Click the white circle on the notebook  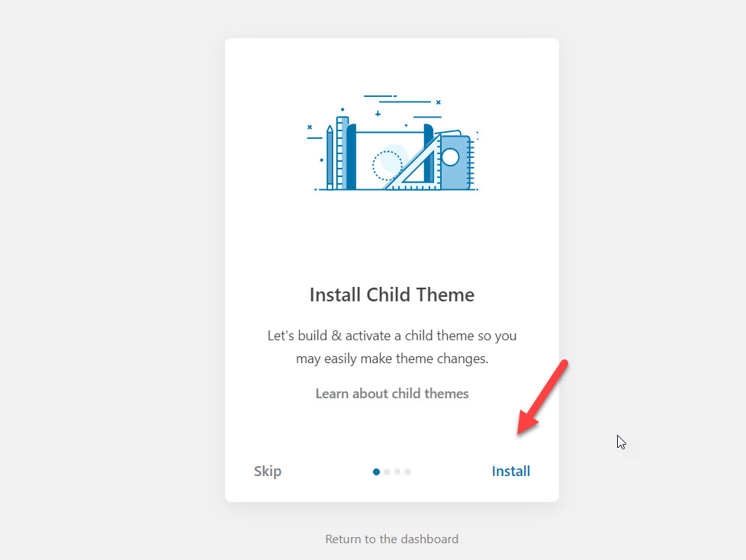tap(450, 157)
